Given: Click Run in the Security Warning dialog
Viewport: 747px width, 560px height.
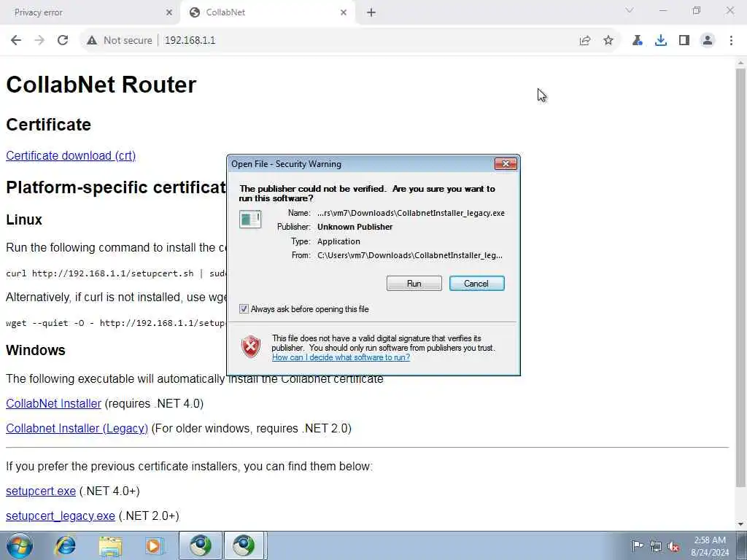Looking at the screenshot, I should click(414, 284).
